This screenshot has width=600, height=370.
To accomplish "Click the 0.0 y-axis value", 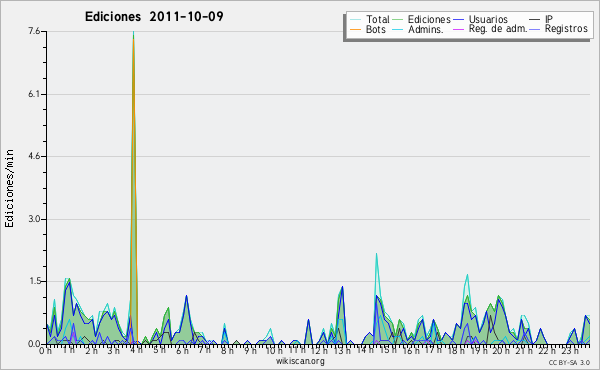I will 34,344.
